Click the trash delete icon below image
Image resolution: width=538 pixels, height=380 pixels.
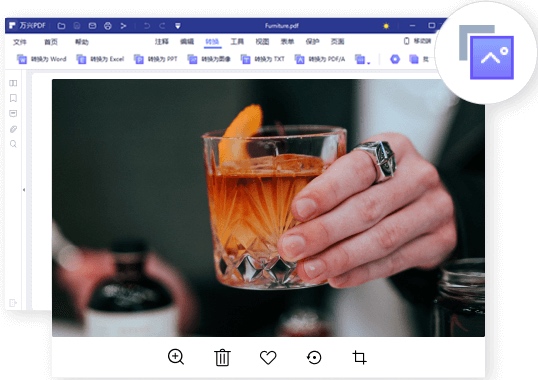[222, 357]
